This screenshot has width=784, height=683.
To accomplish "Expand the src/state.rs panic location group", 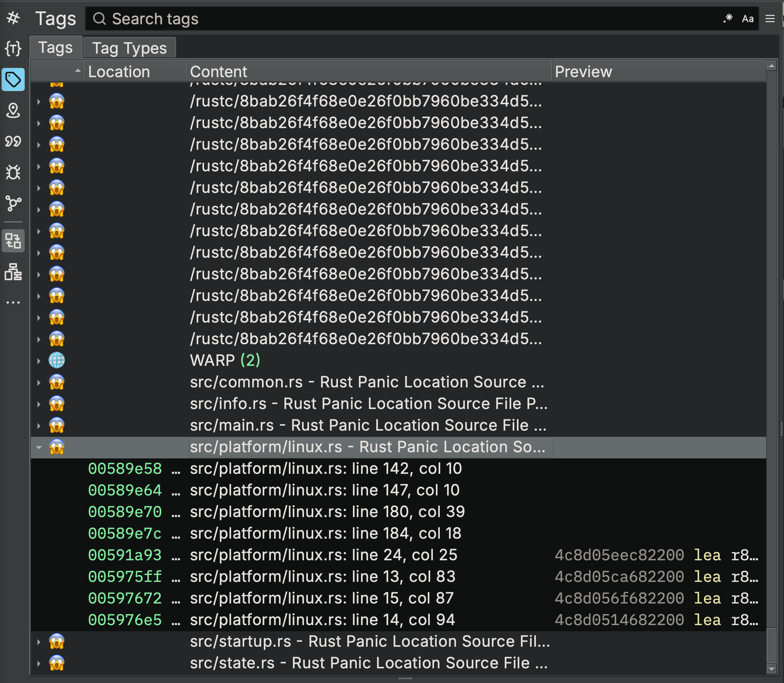I will click(39, 664).
